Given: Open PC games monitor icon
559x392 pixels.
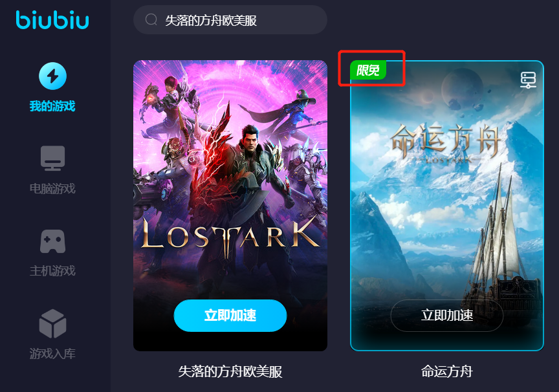Looking at the screenshot, I should coord(52,158).
